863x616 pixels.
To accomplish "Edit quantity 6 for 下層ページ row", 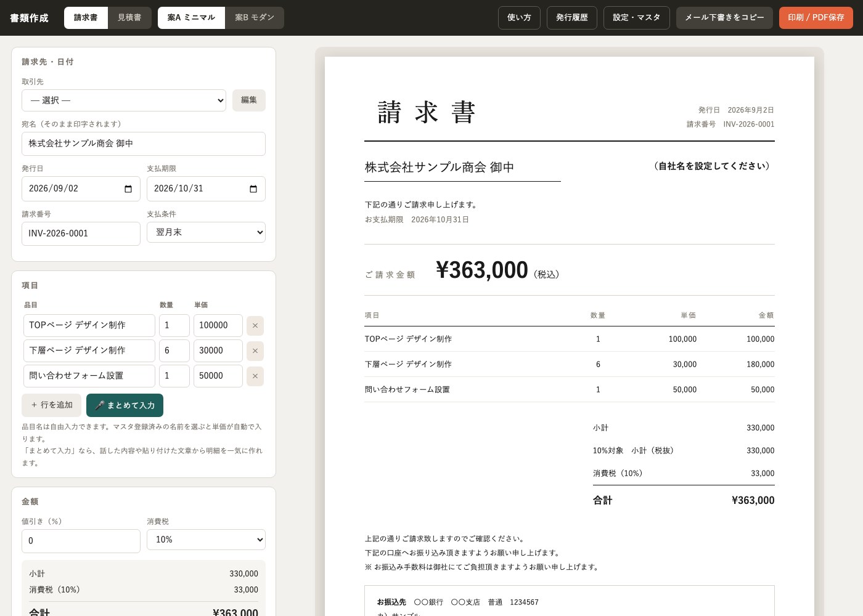I will pyautogui.click(x=174, y=351).
